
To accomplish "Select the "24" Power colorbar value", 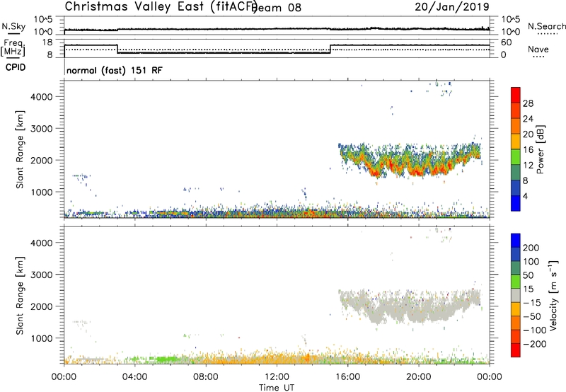I will tap(528, 119).
